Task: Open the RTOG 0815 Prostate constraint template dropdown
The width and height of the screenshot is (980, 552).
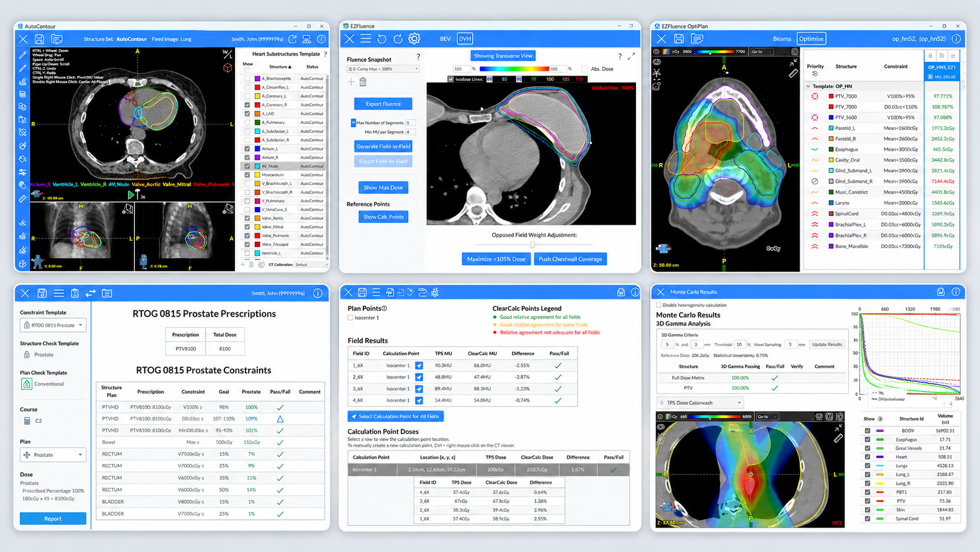Action: (53, 325)
